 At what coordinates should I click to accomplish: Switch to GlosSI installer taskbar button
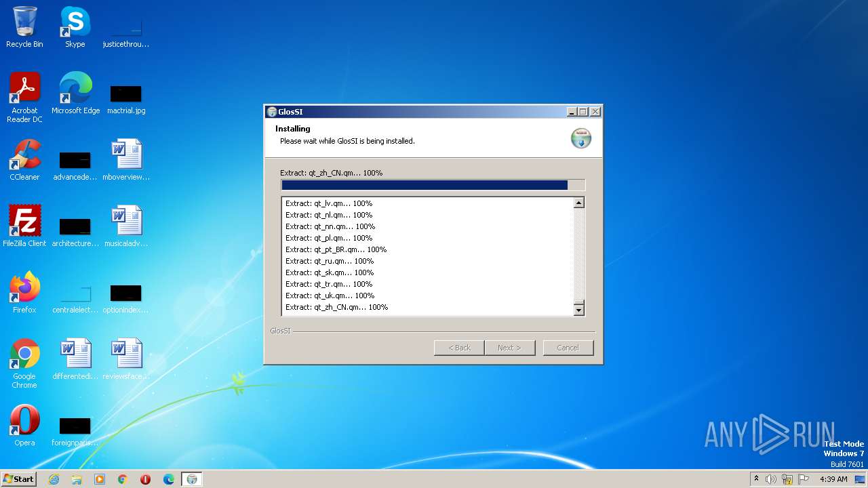click(192, 479)
